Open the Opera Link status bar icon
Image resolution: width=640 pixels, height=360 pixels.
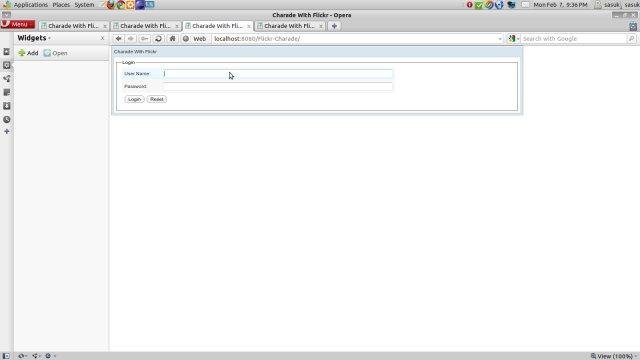tap(22, 356)
